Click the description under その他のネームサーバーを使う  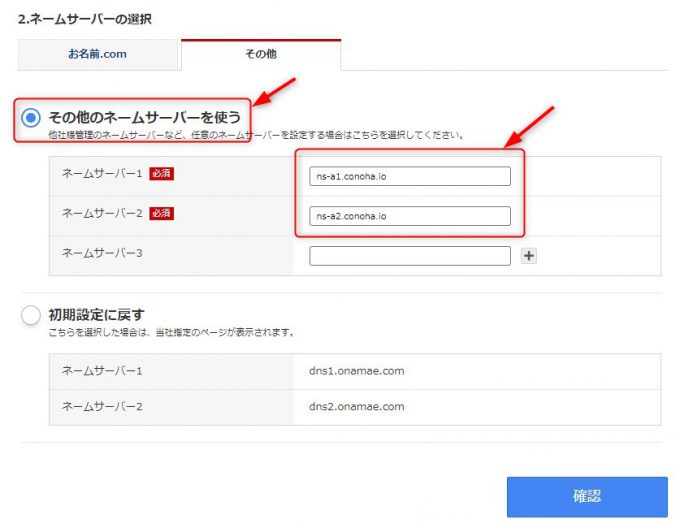click(x=256, y=135)
